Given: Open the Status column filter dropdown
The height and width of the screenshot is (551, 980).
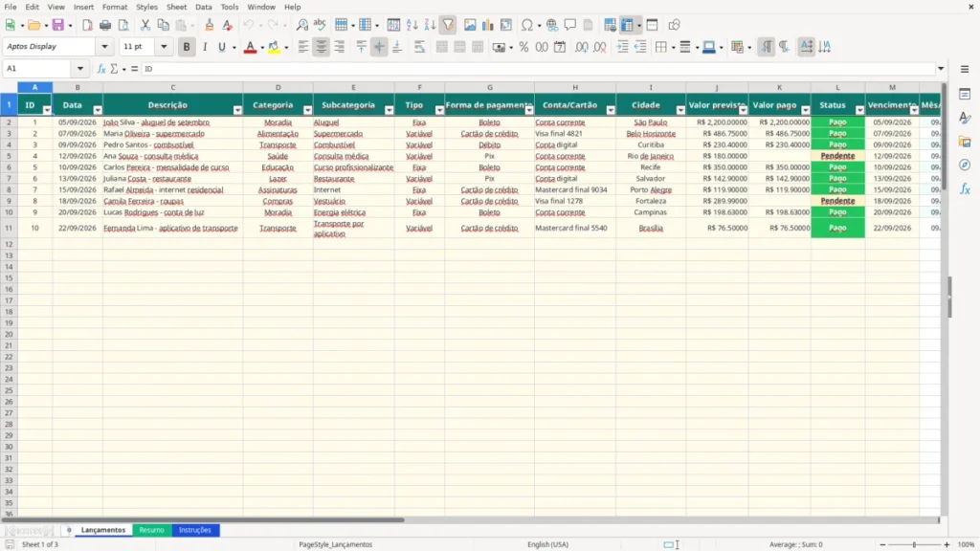Looking at the screenshot, I should coord(859,110).
